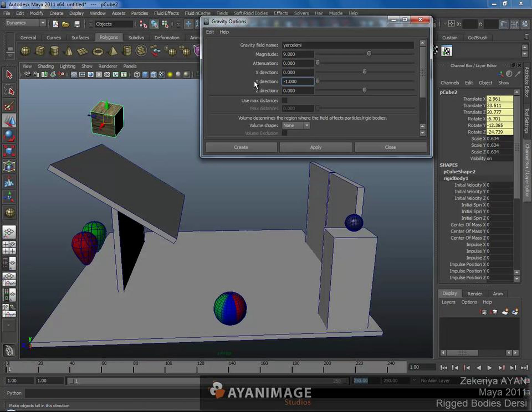Select the Paint Selection tool
The height and width of the screenshot is (412, 532).
pyautogui.click(x=9, y=106)
